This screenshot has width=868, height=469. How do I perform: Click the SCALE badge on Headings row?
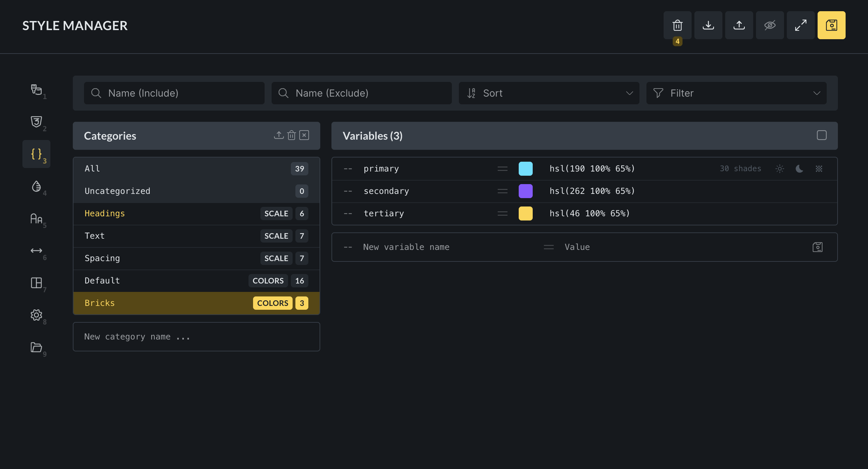[276, 213]
